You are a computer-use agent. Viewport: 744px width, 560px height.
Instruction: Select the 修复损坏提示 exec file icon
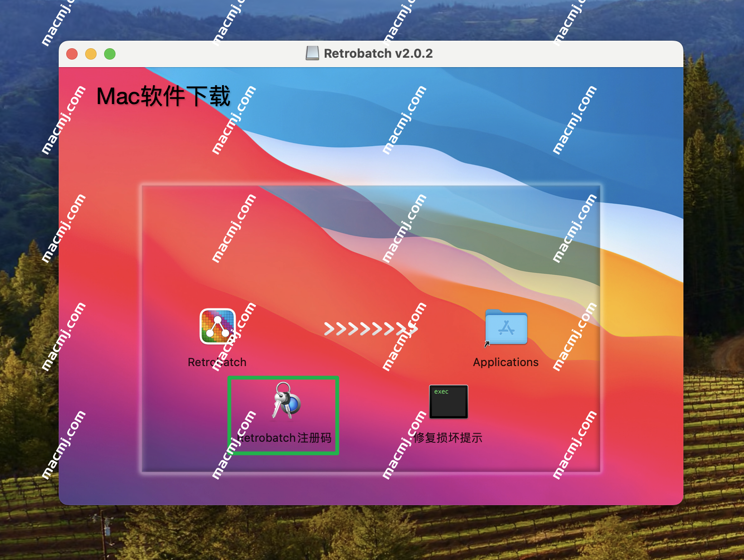(449, 402)
